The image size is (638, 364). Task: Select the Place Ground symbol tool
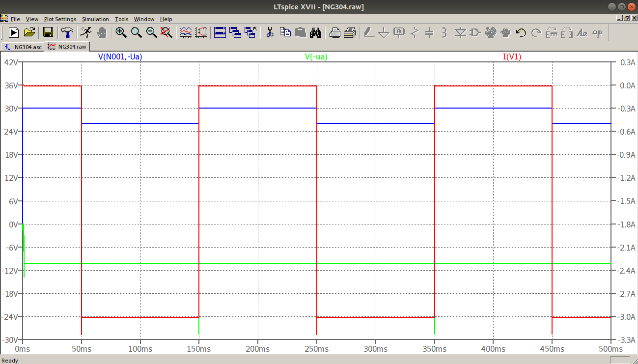point(384,32)
